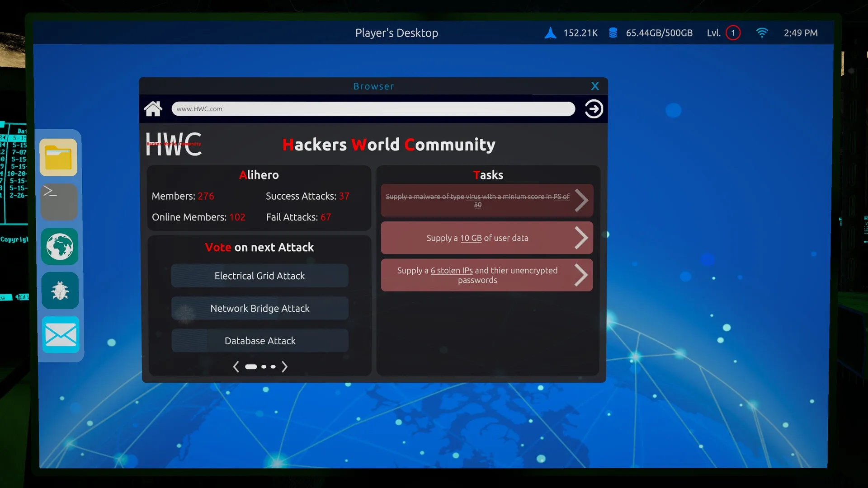868x488 pixels.
Task: Open the bug malware tool icon
Action: pyautogui.click(x=60, y=291)
